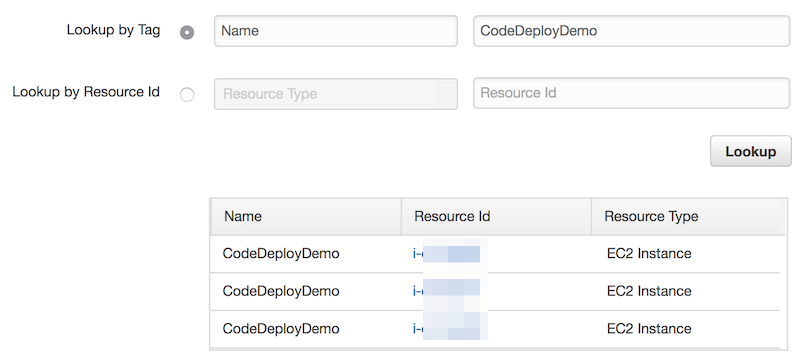Click the Resource Type column header
Screen dimensions: 800x361
tap(688, 217)
